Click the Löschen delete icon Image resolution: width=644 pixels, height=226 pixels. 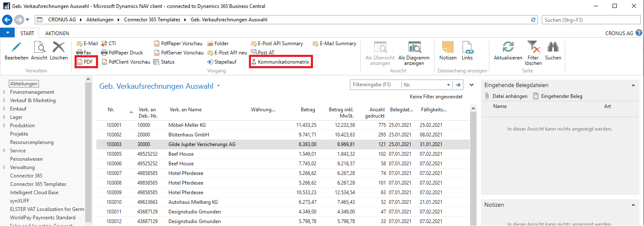(58, 47)
